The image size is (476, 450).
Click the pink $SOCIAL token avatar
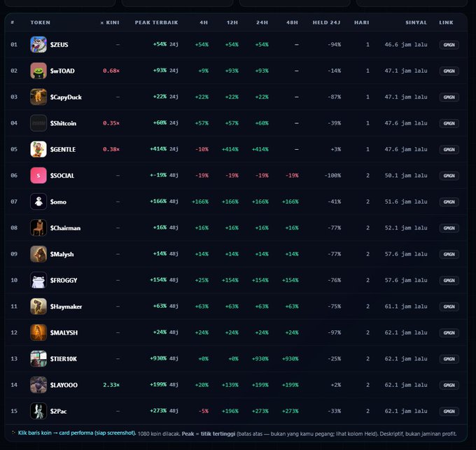[38, 176]
